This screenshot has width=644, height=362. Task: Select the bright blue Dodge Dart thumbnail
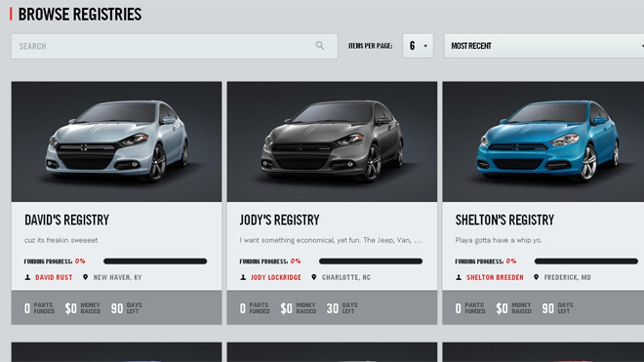click(547, 142)
